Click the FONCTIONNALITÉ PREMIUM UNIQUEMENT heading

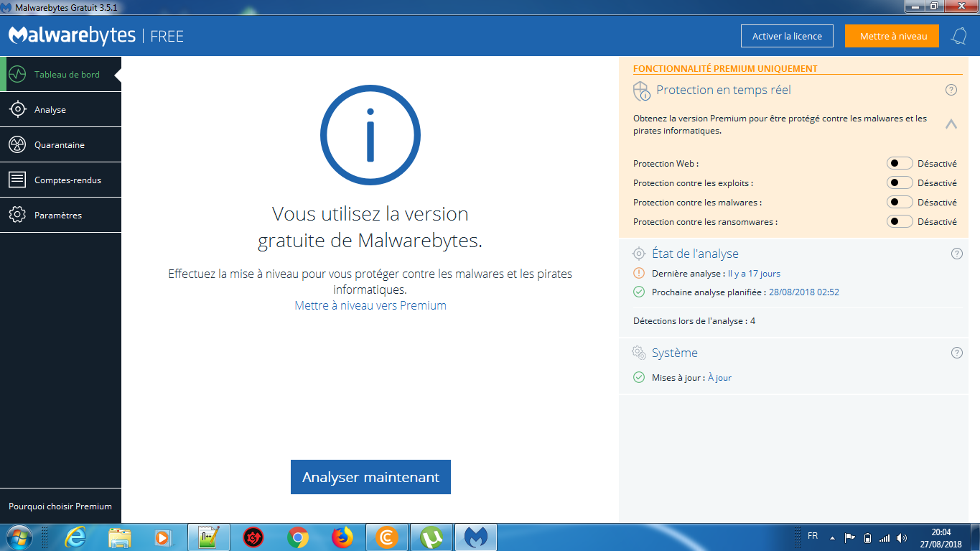pyautogui.click(x=725, y=69)
